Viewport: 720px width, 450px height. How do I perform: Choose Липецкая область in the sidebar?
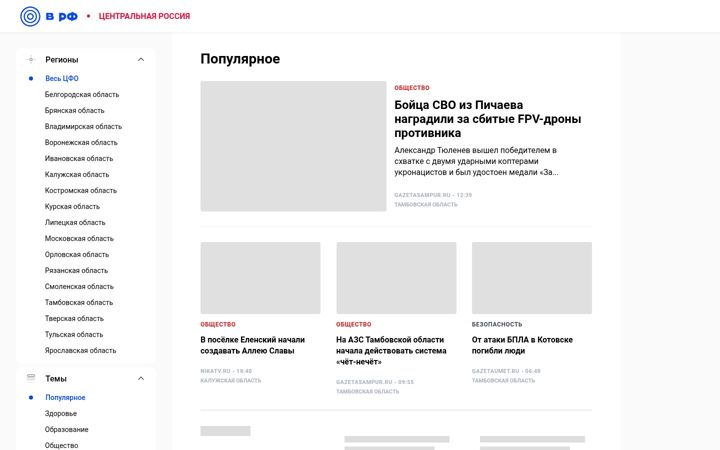[x=75, y=223]
